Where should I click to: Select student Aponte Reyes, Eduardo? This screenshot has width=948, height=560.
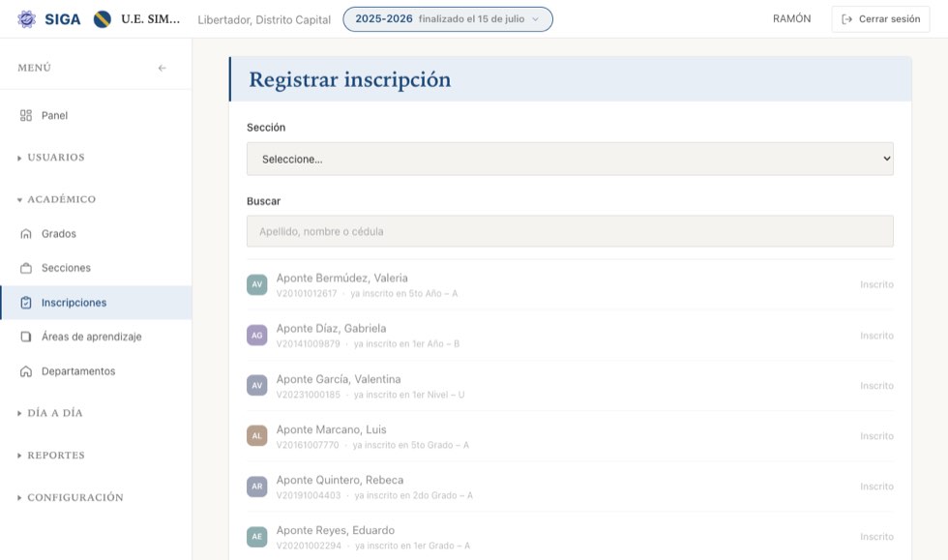click(x=570, y=537)
